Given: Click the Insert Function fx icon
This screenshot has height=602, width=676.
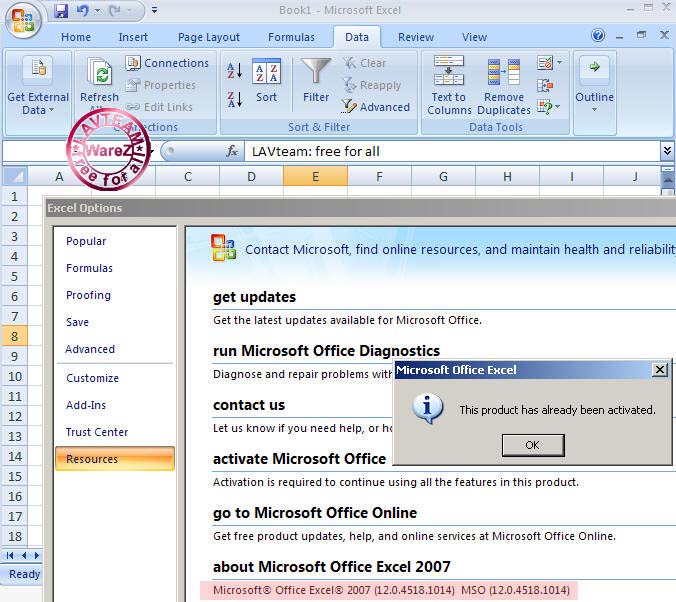Looking at the screenshot, I should (232, 151).
